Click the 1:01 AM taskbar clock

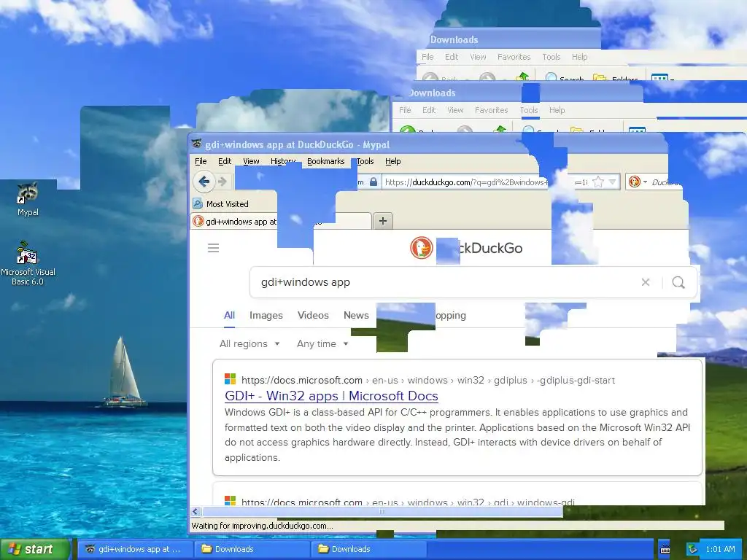tap(720, 550)
